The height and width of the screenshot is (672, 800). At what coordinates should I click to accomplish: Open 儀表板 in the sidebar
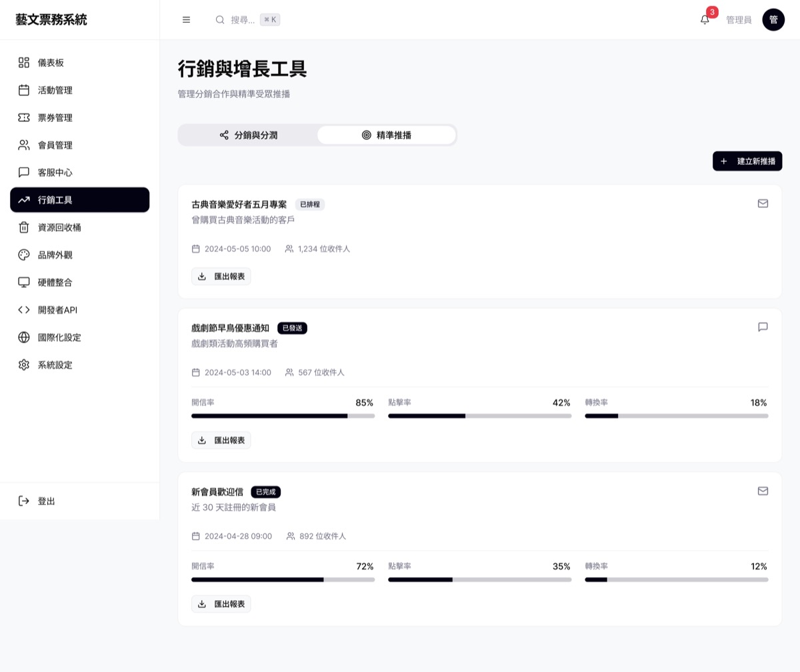tap(80, 63)
